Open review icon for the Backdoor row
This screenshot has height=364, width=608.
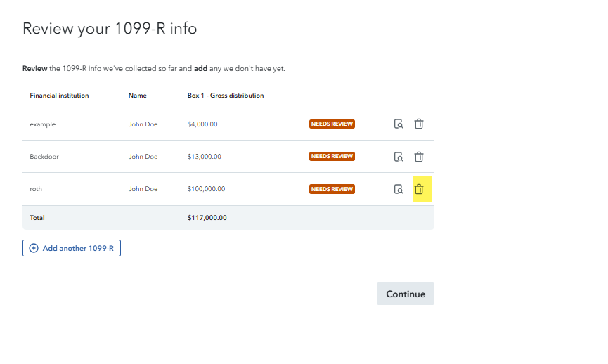[x=399, y=157]
